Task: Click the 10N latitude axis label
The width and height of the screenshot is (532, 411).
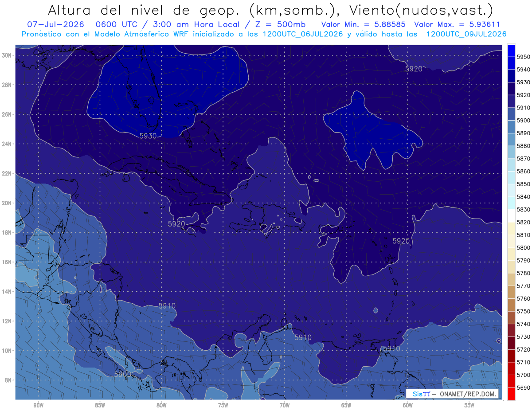Action: (7, 351)
